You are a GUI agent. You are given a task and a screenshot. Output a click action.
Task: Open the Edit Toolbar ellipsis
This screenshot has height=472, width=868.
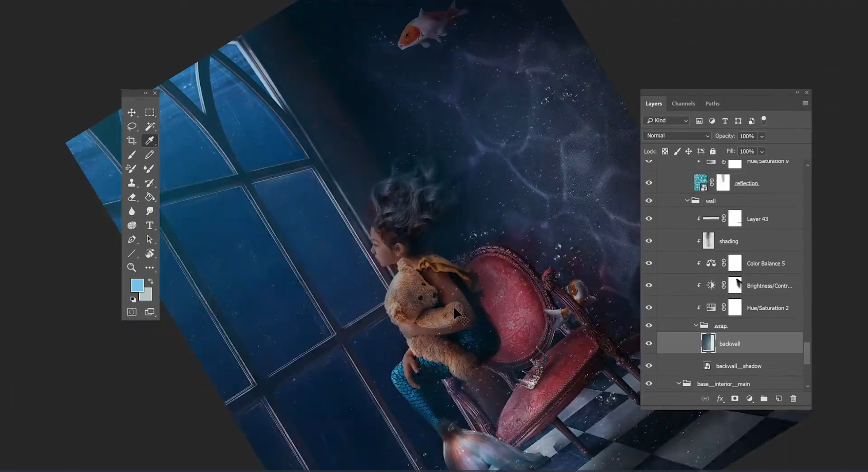click(x=150, y=268)
